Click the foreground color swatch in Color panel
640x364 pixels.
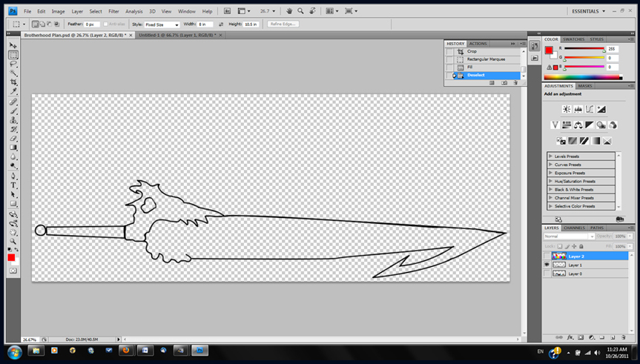pos(549,50)
